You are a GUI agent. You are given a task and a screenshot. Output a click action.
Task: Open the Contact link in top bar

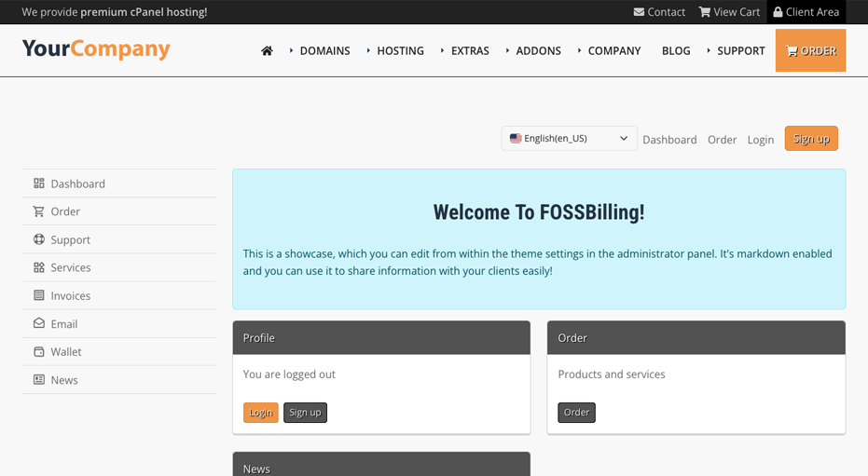point(659,12)
